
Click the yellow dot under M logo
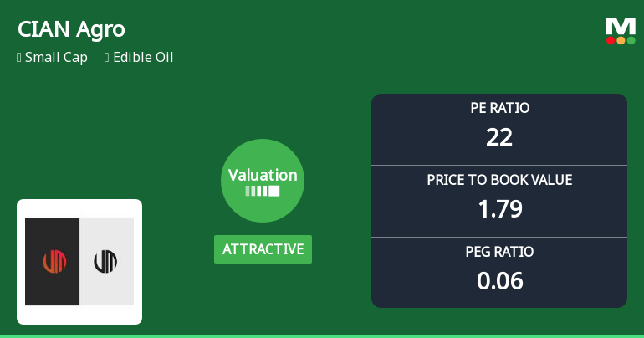[x=621, y=40]
